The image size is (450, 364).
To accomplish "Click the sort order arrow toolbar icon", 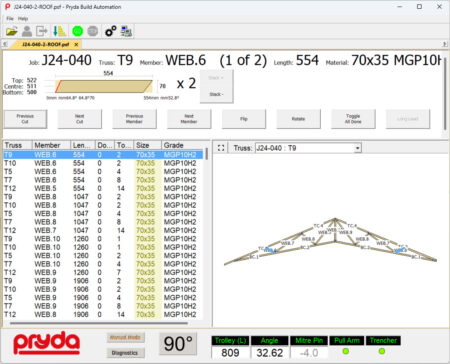I will (60, 31).
